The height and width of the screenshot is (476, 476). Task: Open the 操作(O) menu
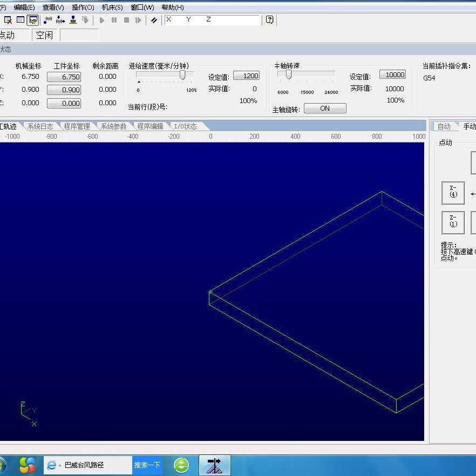point(81,8)
